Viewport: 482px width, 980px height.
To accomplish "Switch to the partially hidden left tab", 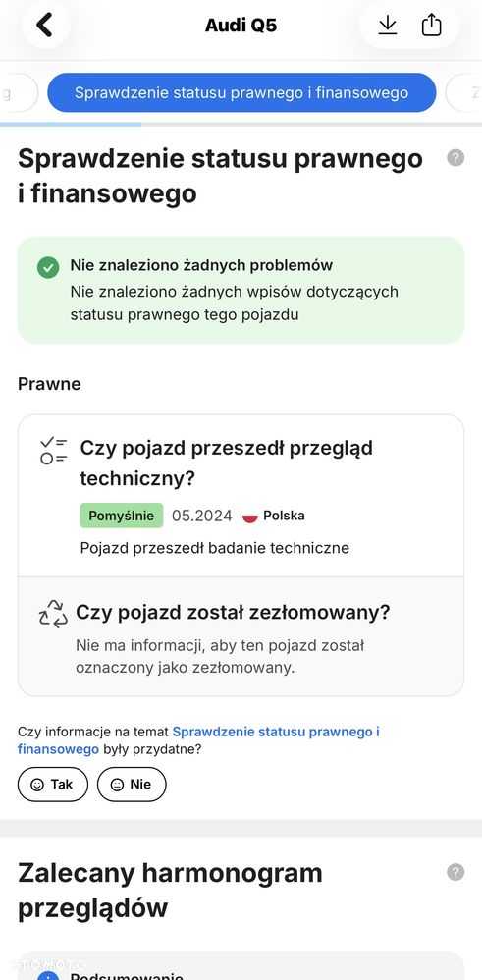I will click(18, 92).
